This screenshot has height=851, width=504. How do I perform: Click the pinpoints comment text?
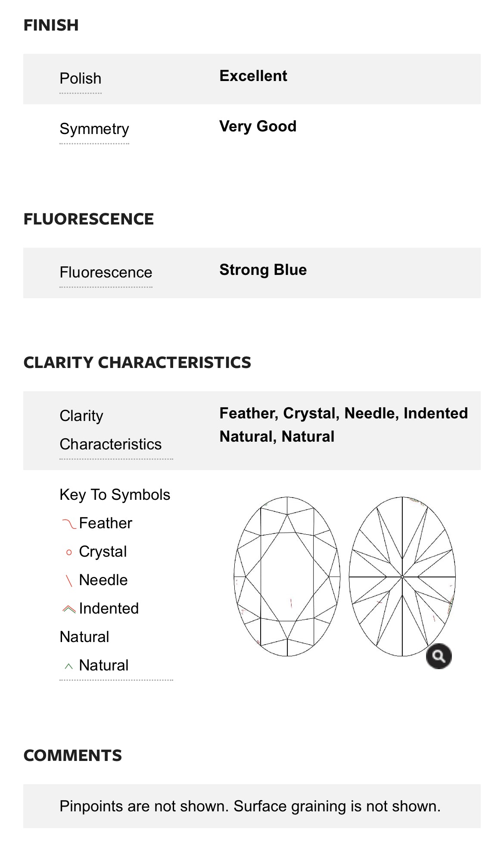click(249, 804)
